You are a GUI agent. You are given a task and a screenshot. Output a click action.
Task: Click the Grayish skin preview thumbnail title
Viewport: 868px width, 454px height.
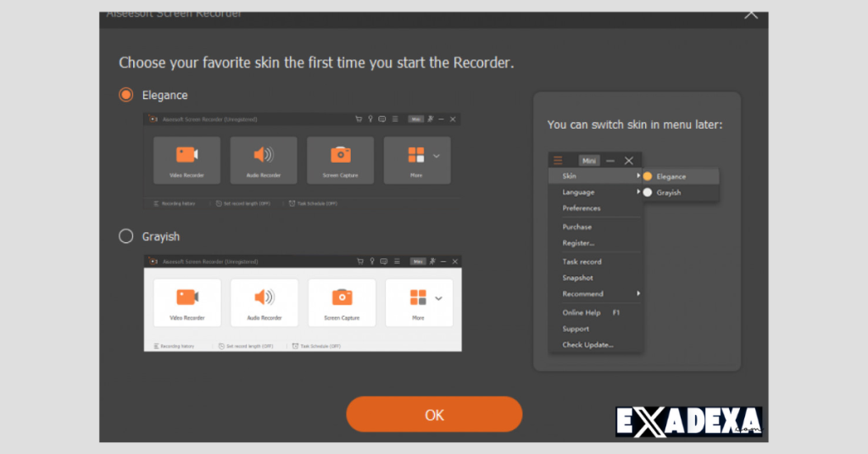click(210, 262)
